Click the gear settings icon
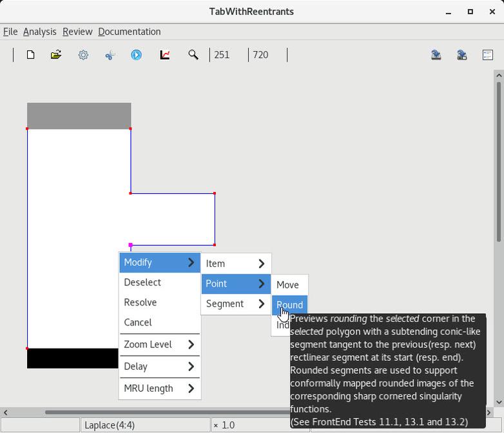 (83, 55)
